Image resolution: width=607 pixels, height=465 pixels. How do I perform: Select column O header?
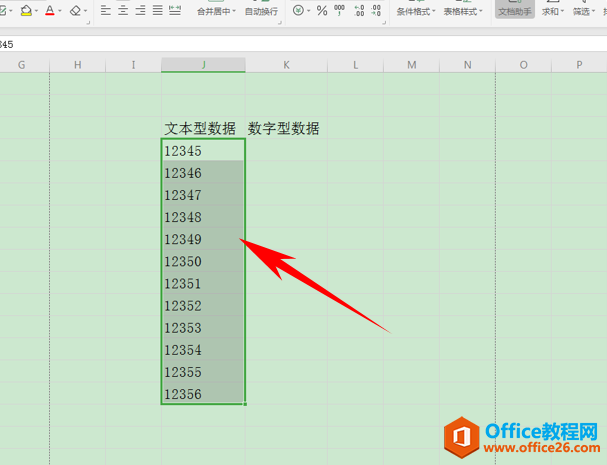(x=523, y=65)
